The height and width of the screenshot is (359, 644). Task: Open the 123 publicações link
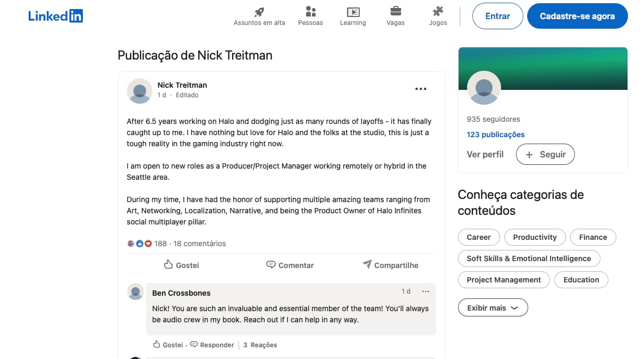(x=496, y=135)
